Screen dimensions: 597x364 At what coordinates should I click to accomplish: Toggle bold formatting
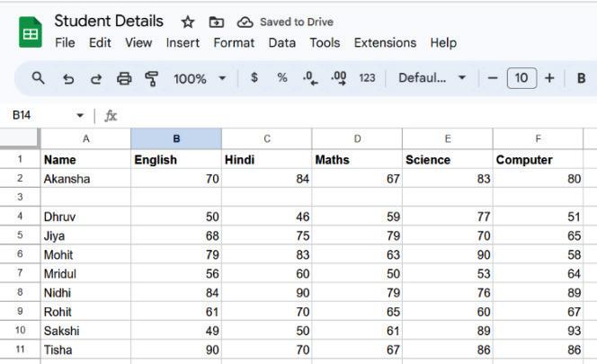click(x=581, y=78)
